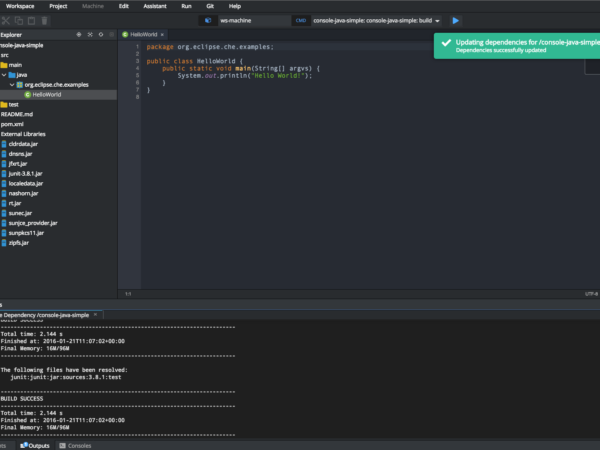Viewport: 600px width, 450px height.
Task: Select sunjce_provider.jar in External Libraries
Action: (x=33, y=223)
